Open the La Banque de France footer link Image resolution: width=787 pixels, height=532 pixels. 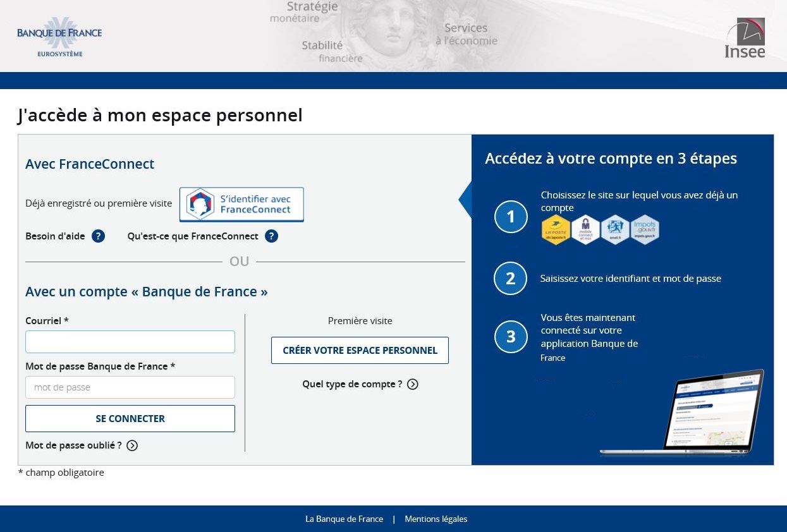coord(344,519)
